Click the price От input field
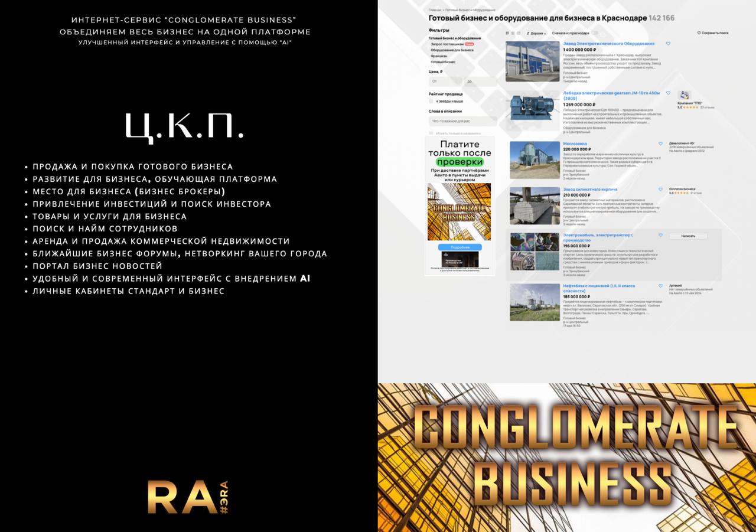The width and height of the screenshot is (756, 532). [446, 81]
